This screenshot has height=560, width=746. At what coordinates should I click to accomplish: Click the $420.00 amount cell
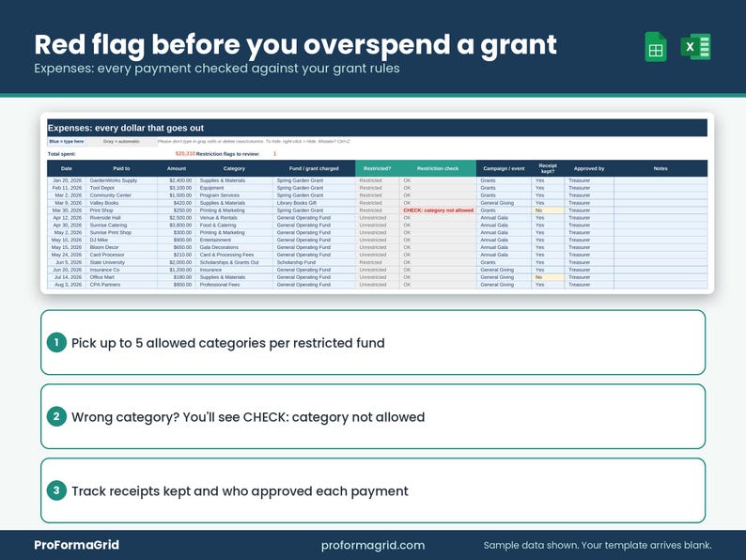[x=177, y=203]
